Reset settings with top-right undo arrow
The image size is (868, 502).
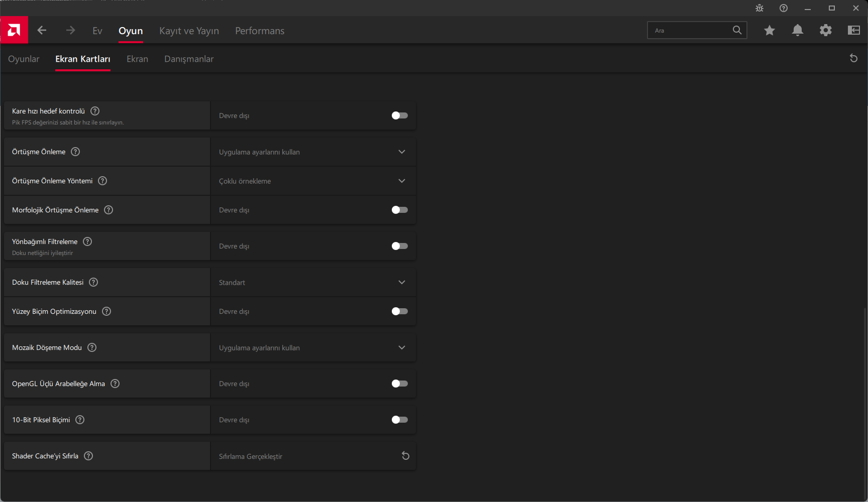point(853,58)
